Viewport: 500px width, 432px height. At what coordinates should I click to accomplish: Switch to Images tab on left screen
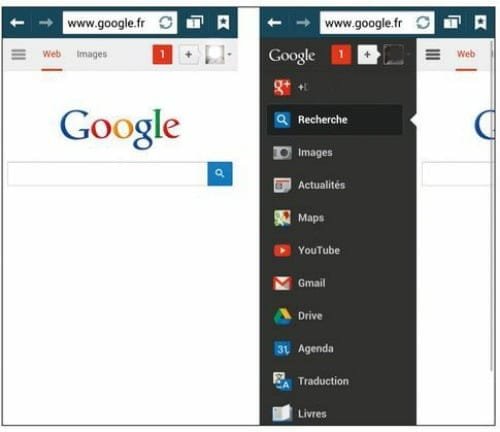pos(92,54)
